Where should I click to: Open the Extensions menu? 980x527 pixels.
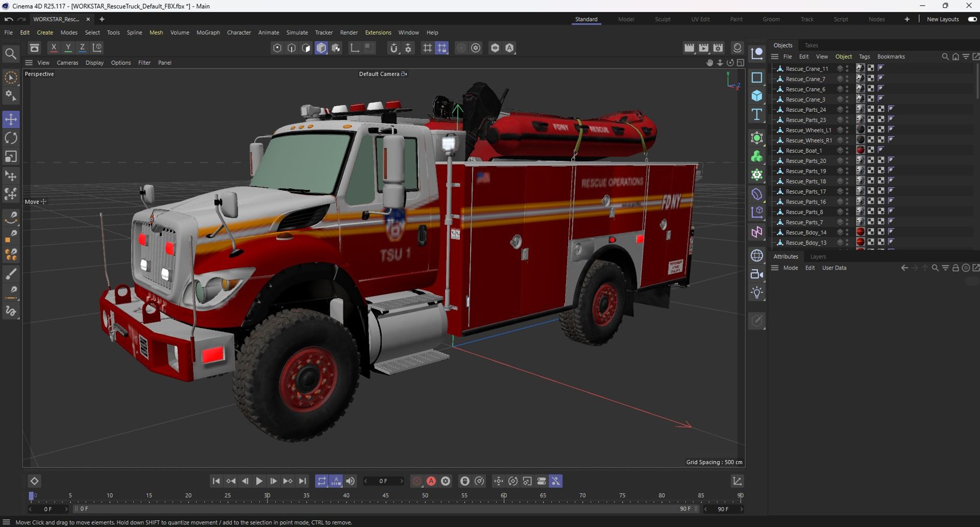pos(378,32)
